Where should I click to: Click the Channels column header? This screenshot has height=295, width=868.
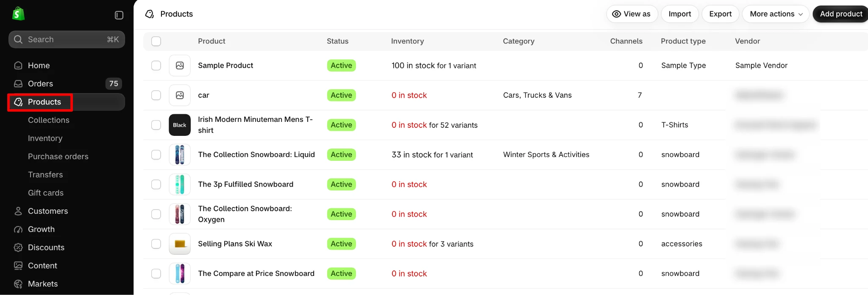(x=626, y=41)
